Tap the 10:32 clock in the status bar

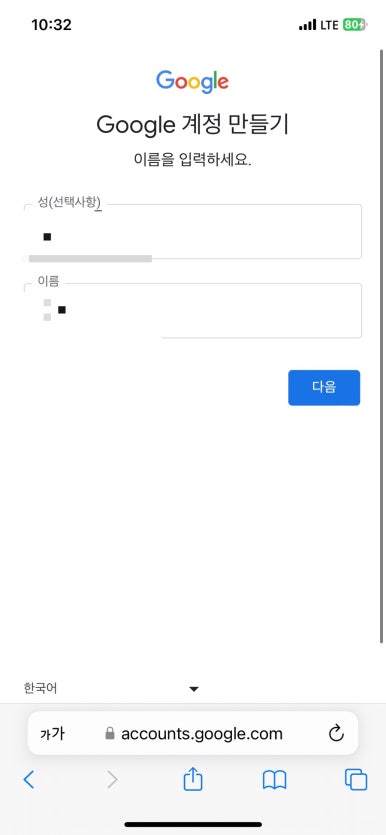pos(51,24)
